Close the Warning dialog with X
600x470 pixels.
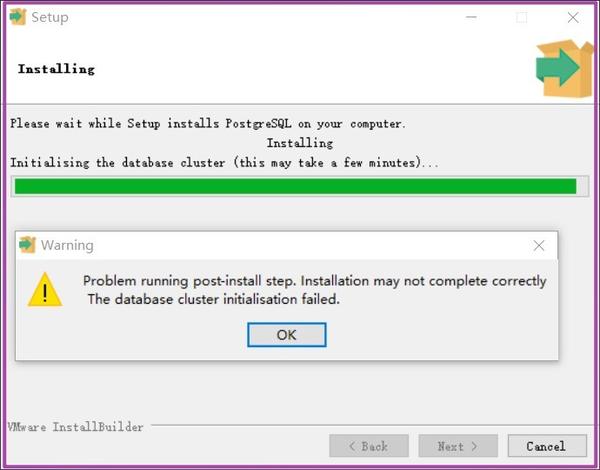(x=539, y=245)
